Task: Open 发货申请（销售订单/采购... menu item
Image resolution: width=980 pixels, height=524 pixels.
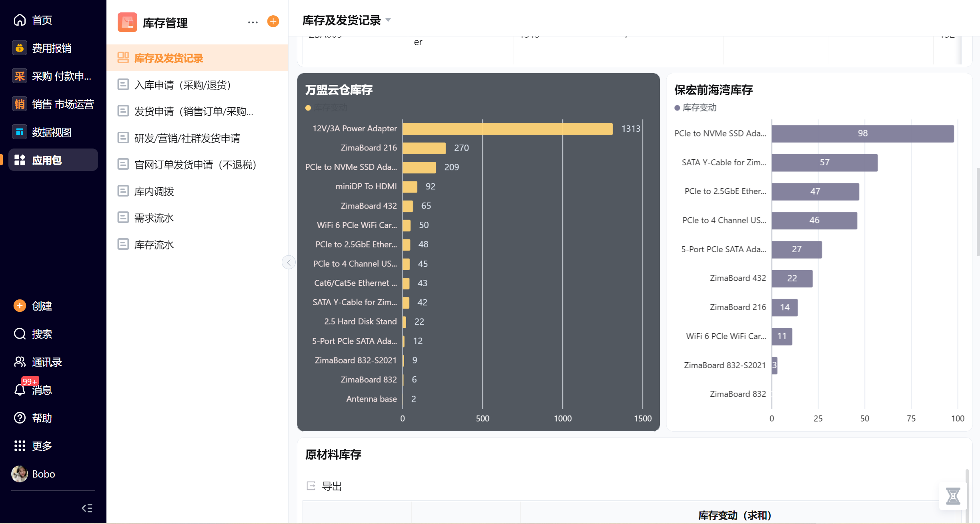Action: [x=197, y=111]
